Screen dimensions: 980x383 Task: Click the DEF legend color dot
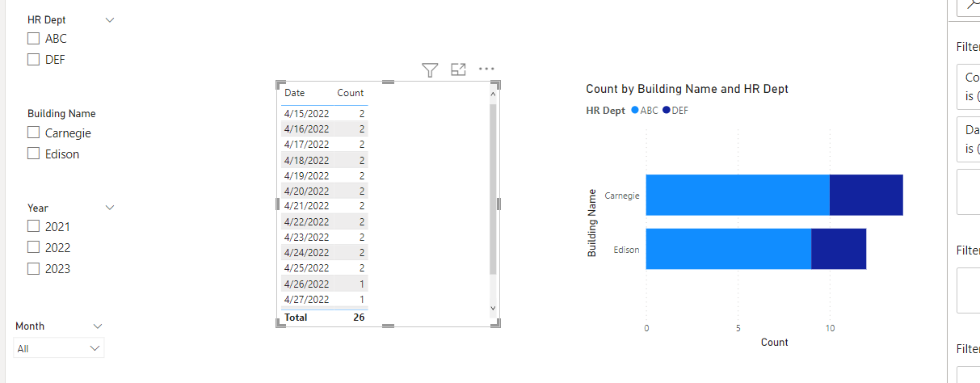coord(667,111)
